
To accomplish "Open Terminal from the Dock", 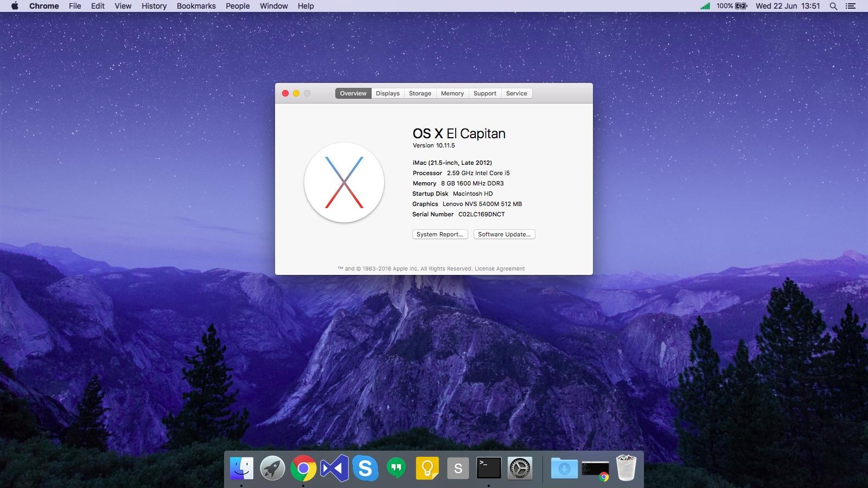I will 489,467.
